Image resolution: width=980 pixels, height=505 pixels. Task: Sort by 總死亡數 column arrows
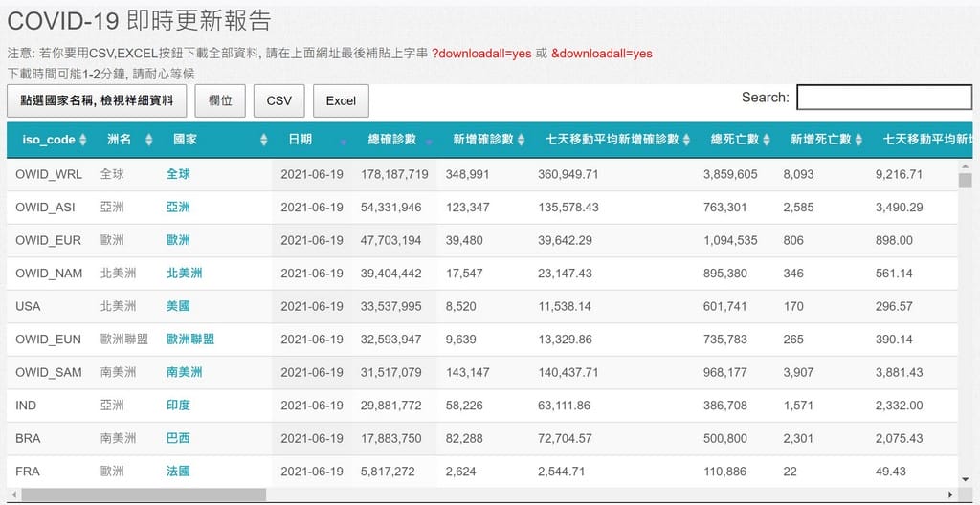767,140
